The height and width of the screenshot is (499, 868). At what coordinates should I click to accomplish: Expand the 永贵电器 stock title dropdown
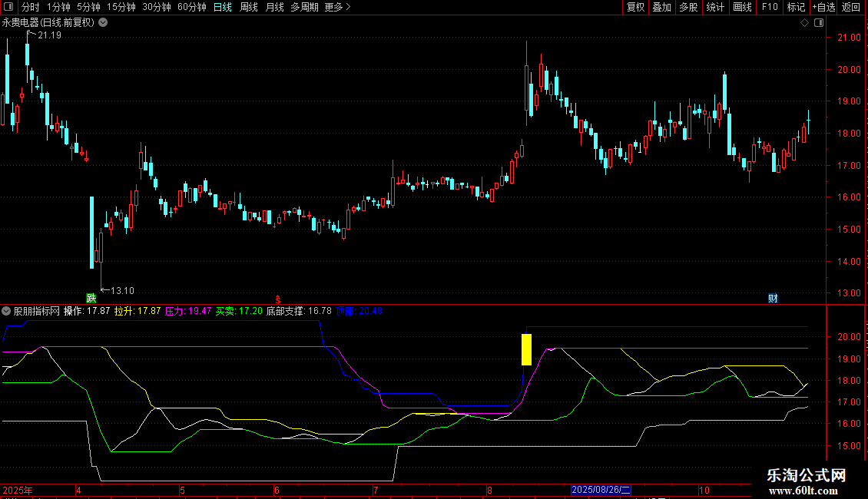[x=103, y=23]
